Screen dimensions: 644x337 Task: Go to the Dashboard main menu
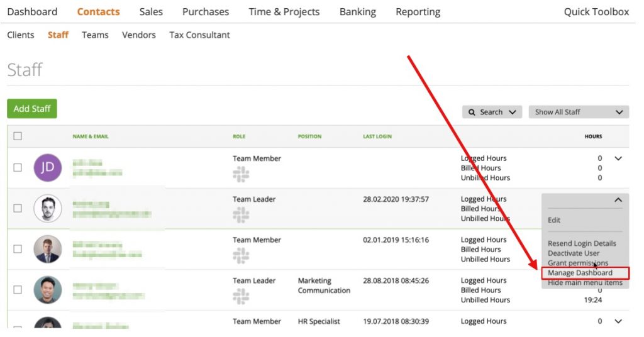pos(33,12)
